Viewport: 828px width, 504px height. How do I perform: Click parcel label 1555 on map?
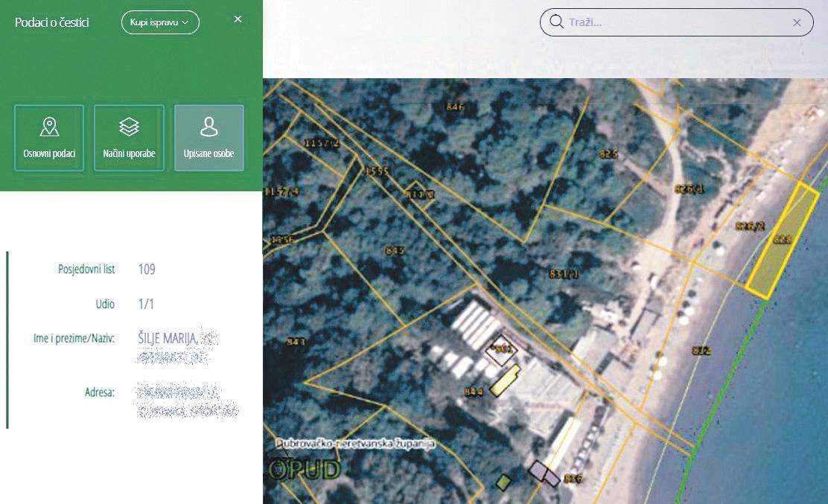[377, 171]
